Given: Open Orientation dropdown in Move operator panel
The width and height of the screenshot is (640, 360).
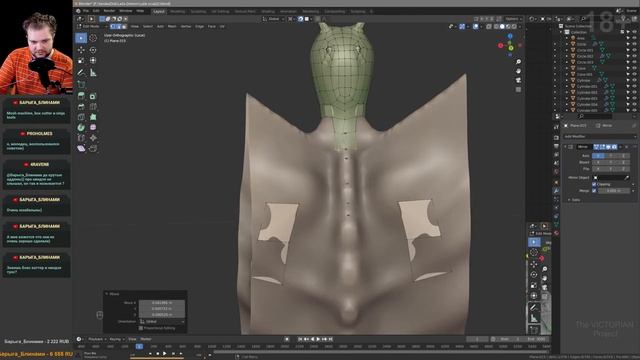Looking at the screenshot, I should click(x=162, y=322).
